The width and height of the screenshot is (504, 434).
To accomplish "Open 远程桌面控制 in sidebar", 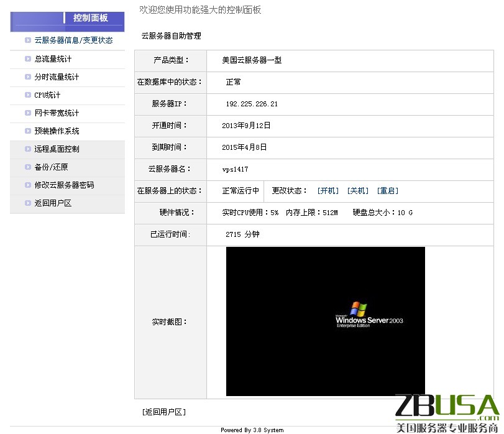I will (57, 149).
